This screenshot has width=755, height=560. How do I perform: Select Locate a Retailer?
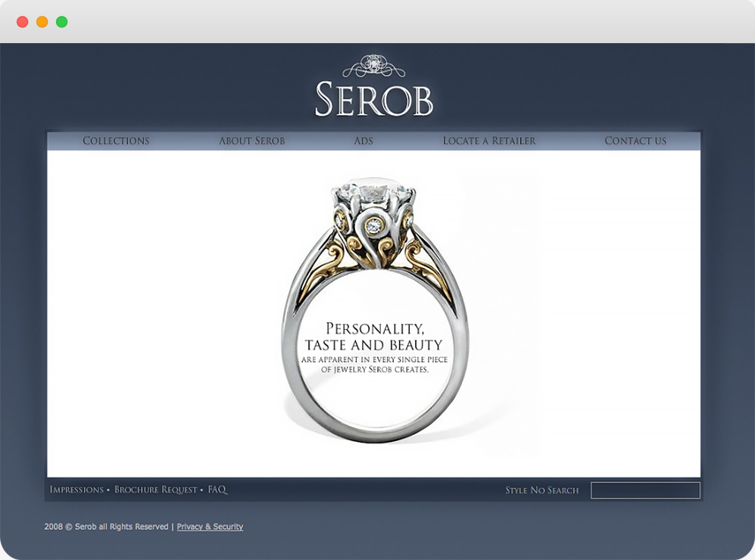[x=489, y=141]
